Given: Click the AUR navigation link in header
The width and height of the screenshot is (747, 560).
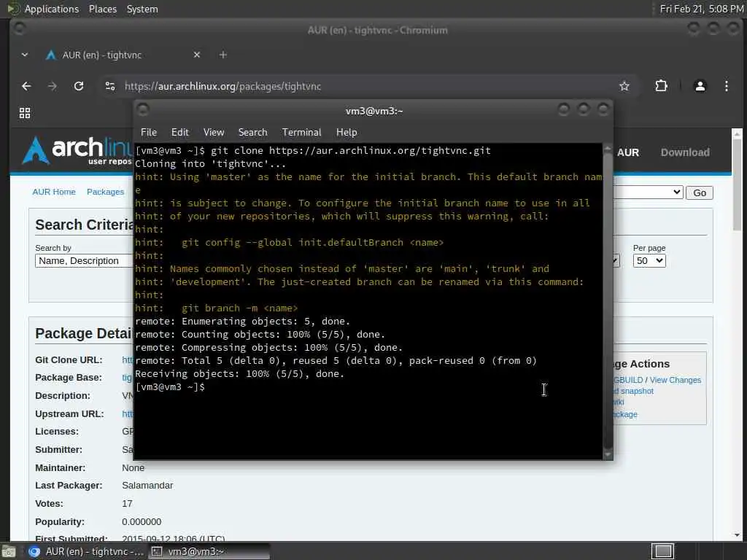Looking at the screenshot, I should click(x=628, y=152).
